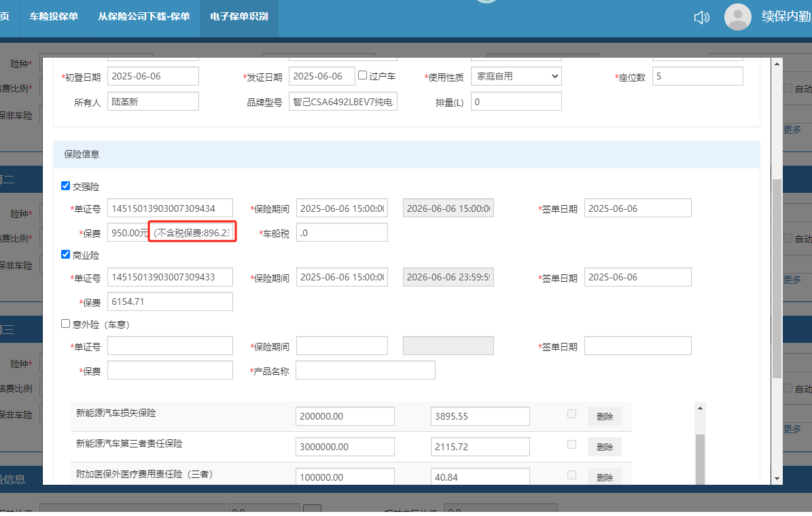Image resolution: width=812 pixels, height=516 pixels.
Task: Delete the 新能源汽车第三者责任保险 row
Action: [604, 447]
